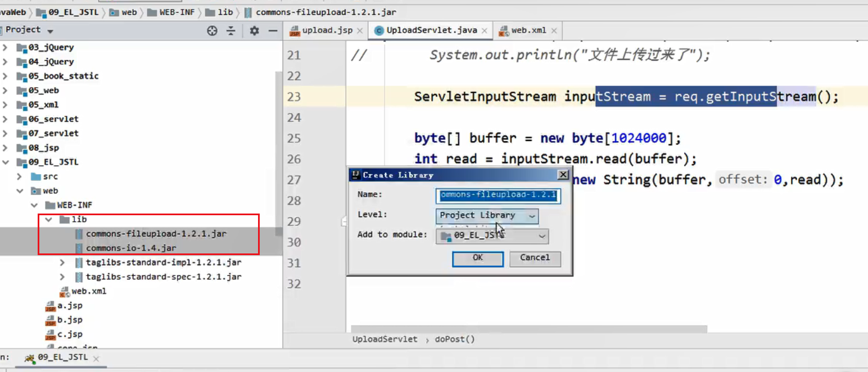Select 07_servlet module in tree
Image resolution: width=868 pixels, height=372 pixels.
(x=53, y=133)
